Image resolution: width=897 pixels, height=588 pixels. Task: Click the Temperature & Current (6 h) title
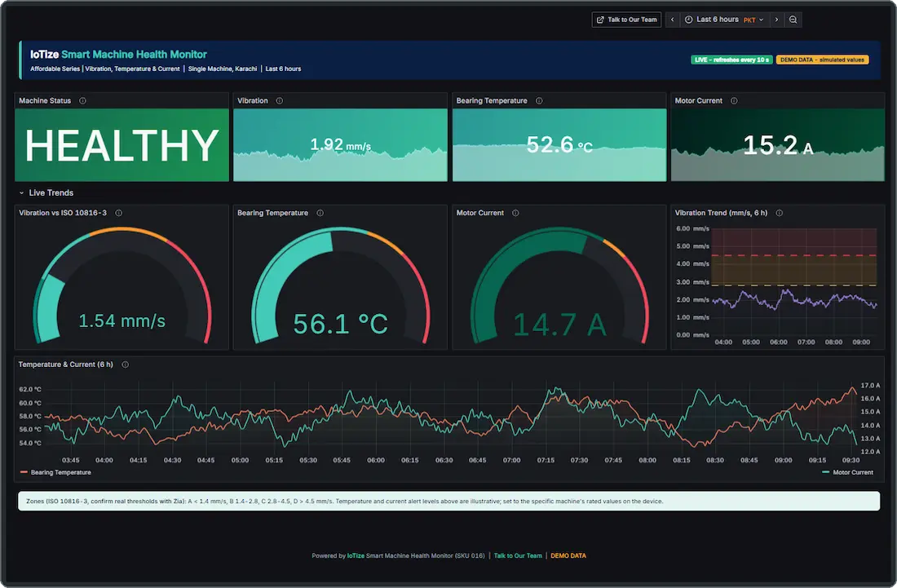(65, 365)
